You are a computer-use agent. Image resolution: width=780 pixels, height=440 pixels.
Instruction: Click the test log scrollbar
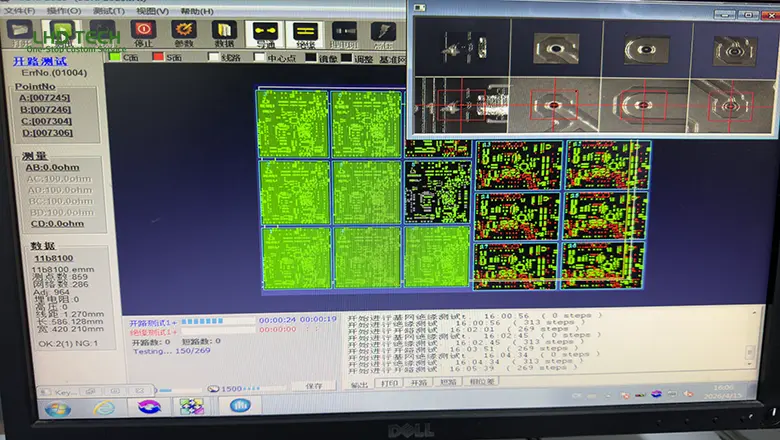[751, 341]
